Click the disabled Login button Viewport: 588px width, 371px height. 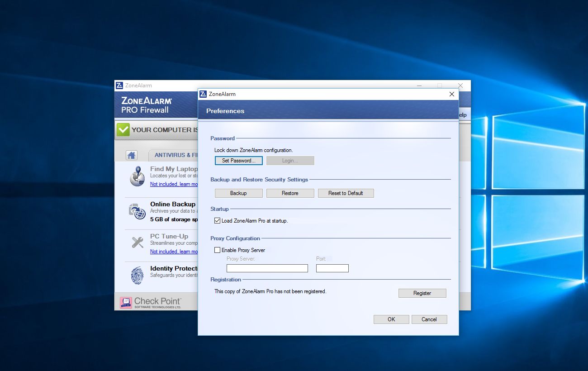pyautogui.click(x=290, y=161)
